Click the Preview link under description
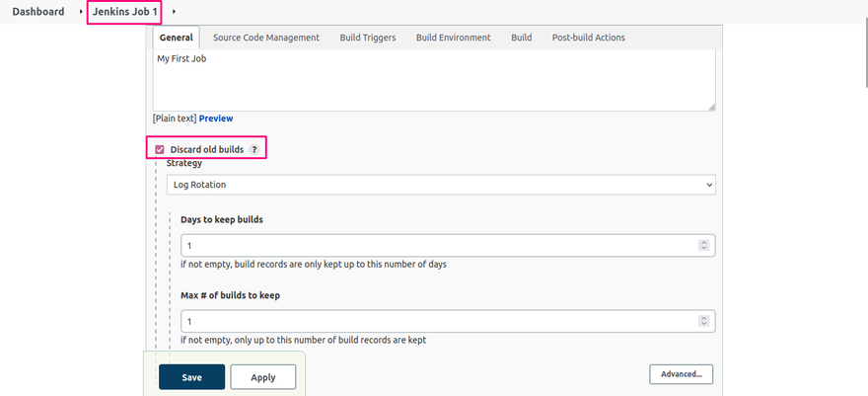This screenshot has width=868, height=396. click(216, 119)
